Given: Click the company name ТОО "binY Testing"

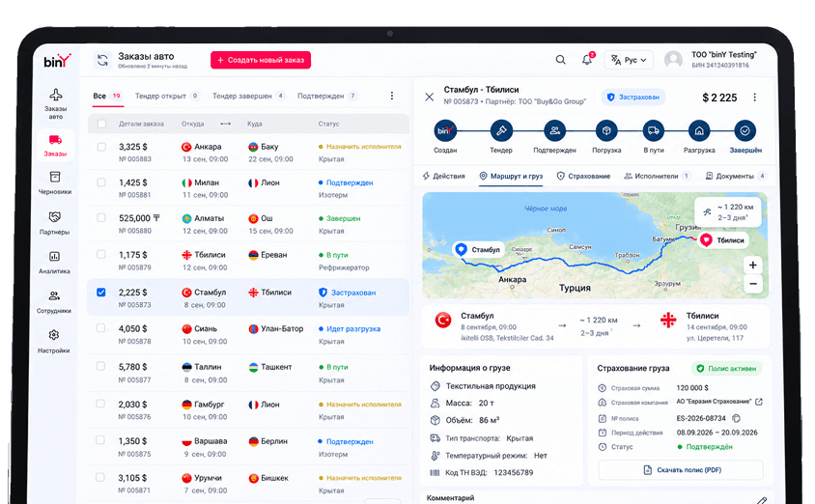Looking at the screenshot, I should point(723,55).
